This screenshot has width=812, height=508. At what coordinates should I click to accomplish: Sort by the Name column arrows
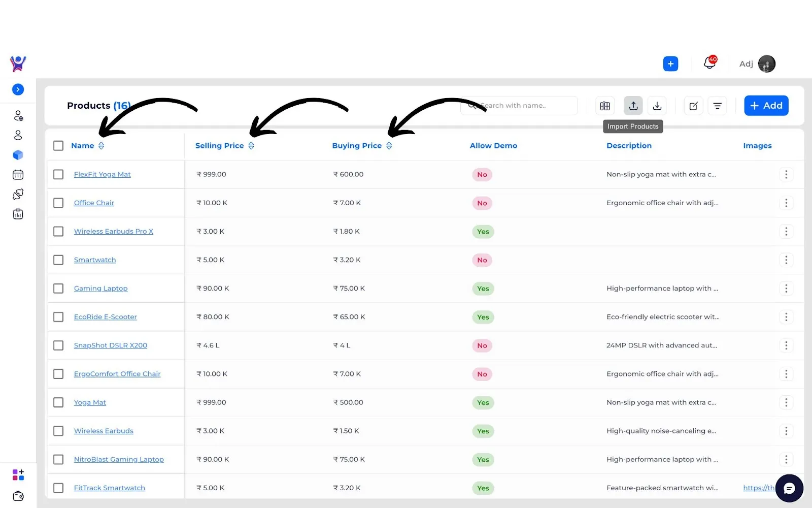point(101,146)
